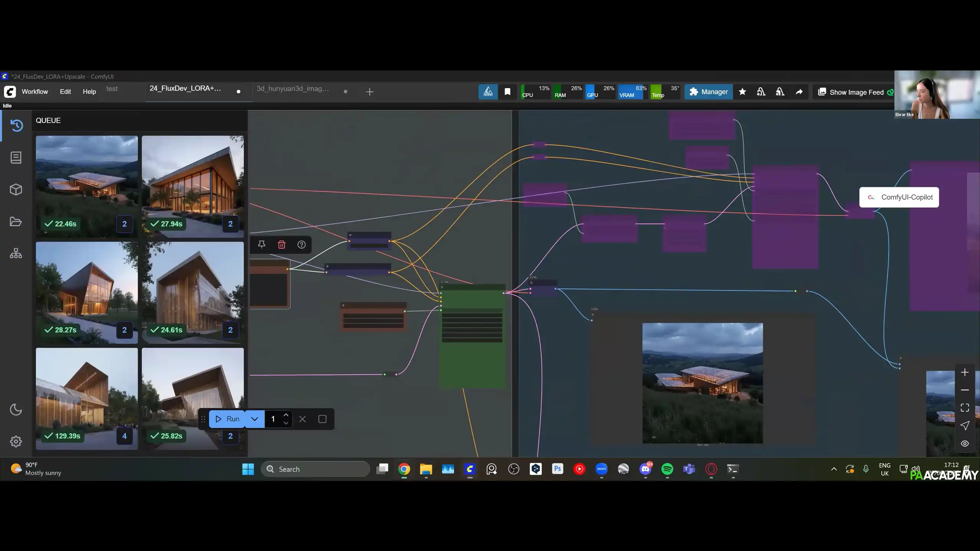
Task: Click the VRAM usage monitor
Action: 632,92
